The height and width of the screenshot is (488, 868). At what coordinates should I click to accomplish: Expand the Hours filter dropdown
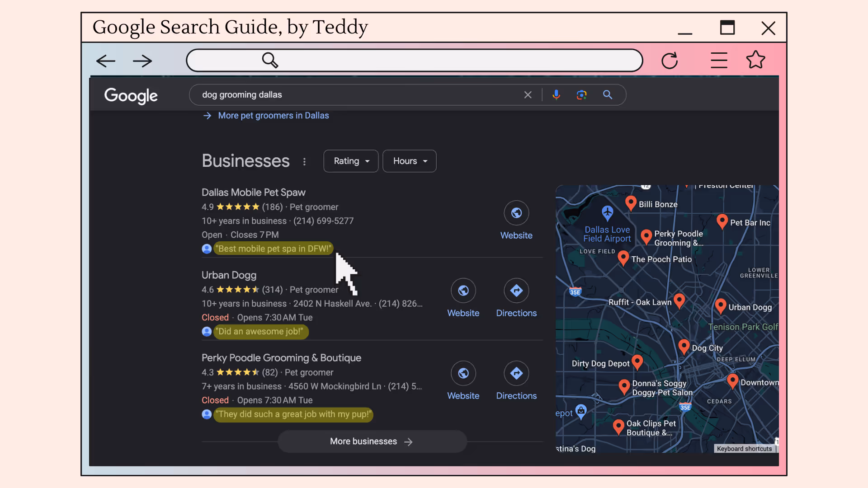tap(409, 161)
